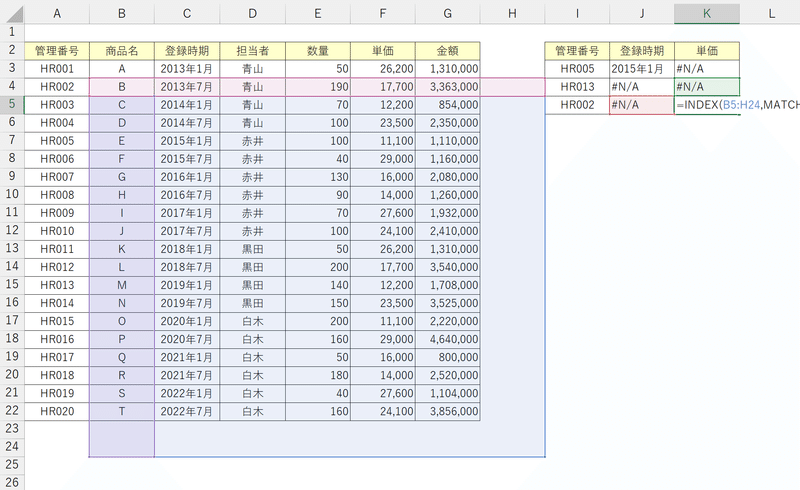The height and width of the screenshot is (490, 800).
Task: Select product name cell T
Action: 122,411
